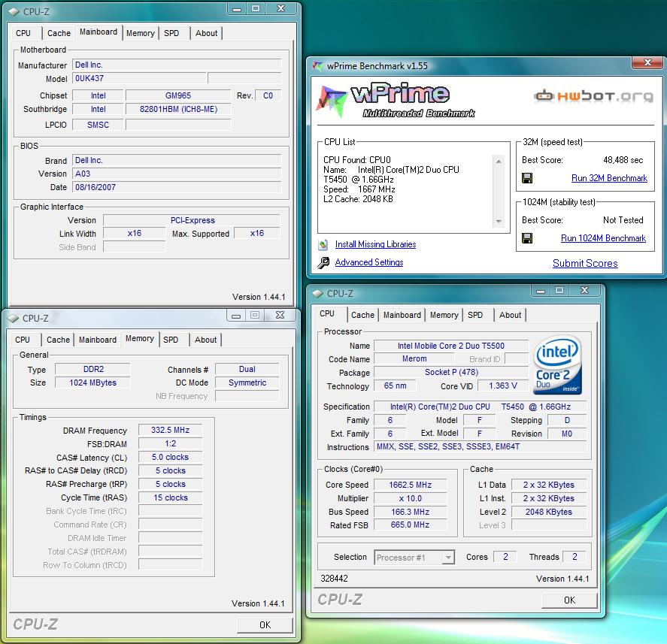Click OK in the CPU-Z CPU window
Image resolution: width=667 pixels, height=644 pixels.
pyautogui.click(x=569, y=600)
